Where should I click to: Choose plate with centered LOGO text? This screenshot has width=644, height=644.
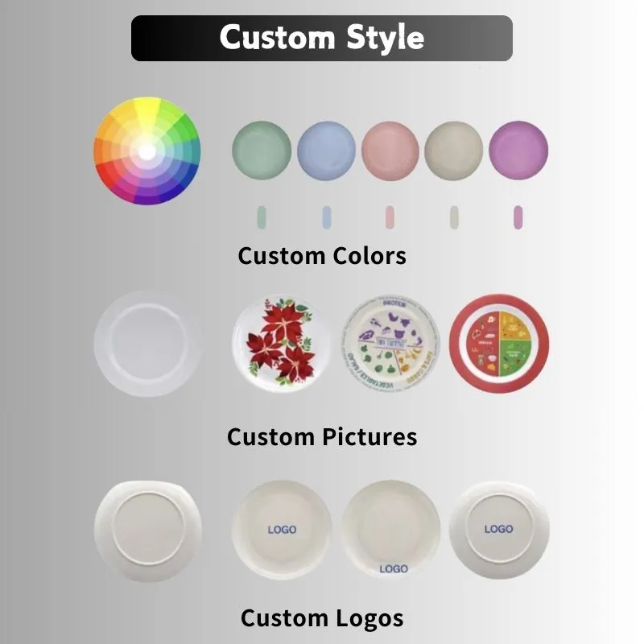[x=282, y=530]
